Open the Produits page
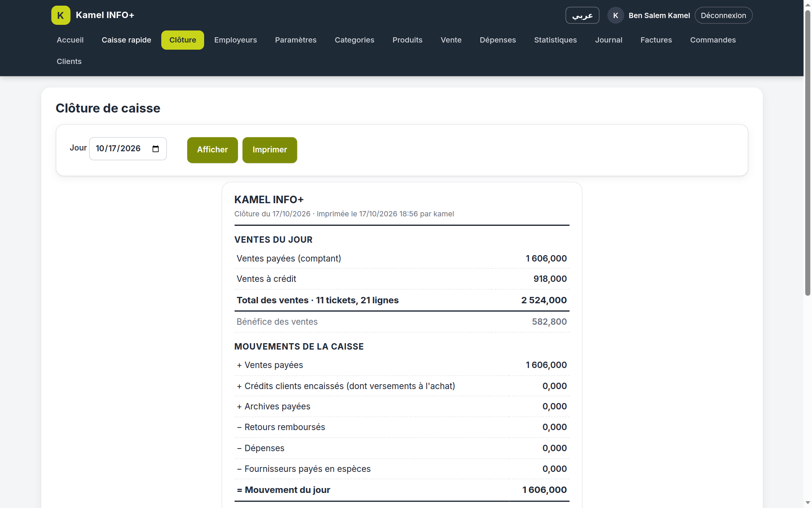812x508 pixels. [x=408, y=40]
